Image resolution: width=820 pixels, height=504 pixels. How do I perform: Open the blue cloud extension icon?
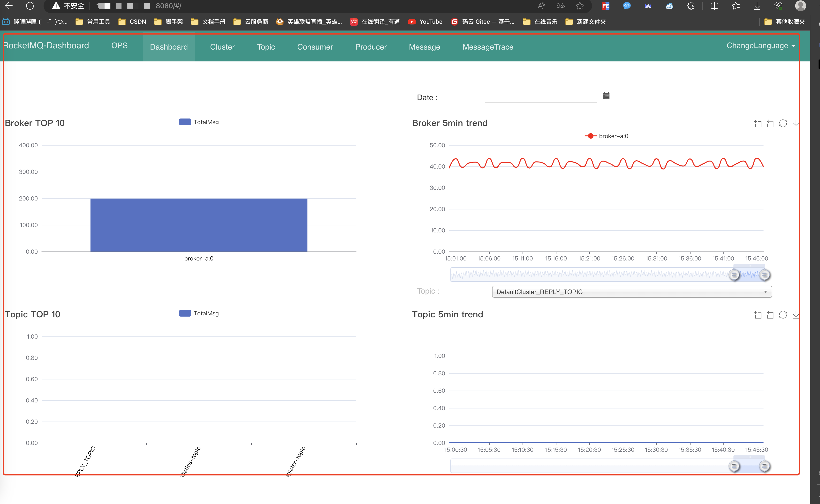pyautogui.click(x=669, y=6)
